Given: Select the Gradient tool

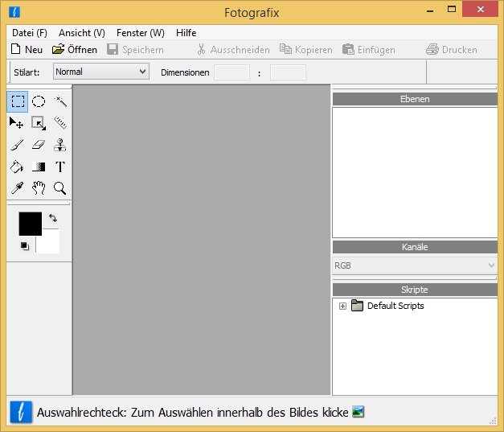Looking at the screenshot, I should coord(38,167).
